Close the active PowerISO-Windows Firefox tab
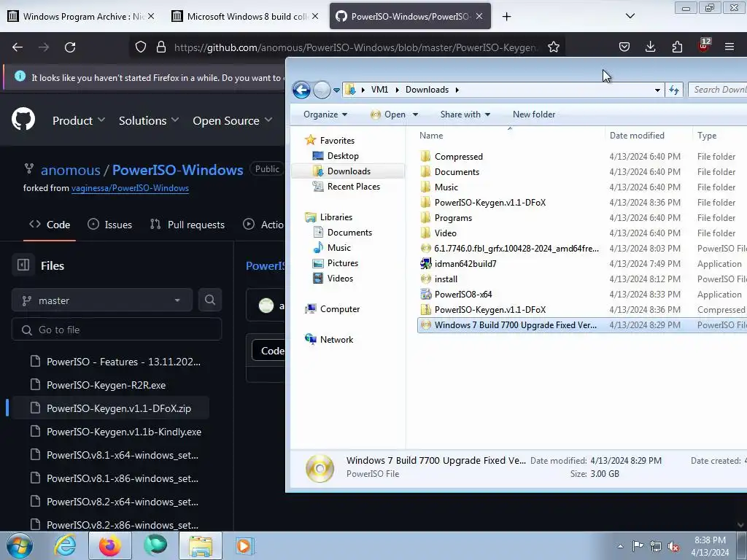The image size is (747, 560). 479,16
